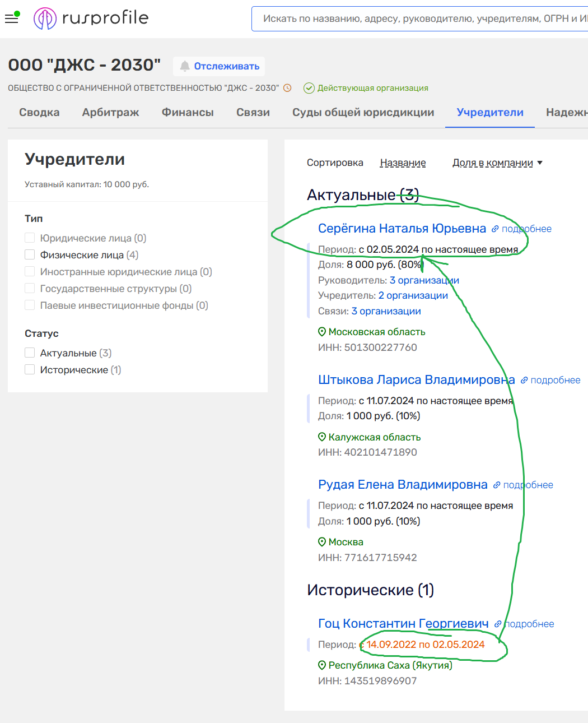Click the location pin beside Калужская область
This screenshot has height=723, width=588.
coord(322,437)
